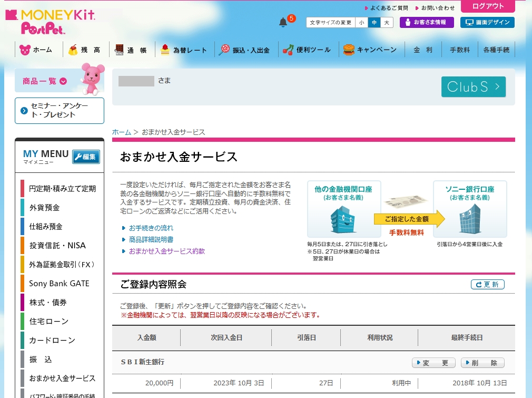Open お手続きの流れ link

[151, 228]
